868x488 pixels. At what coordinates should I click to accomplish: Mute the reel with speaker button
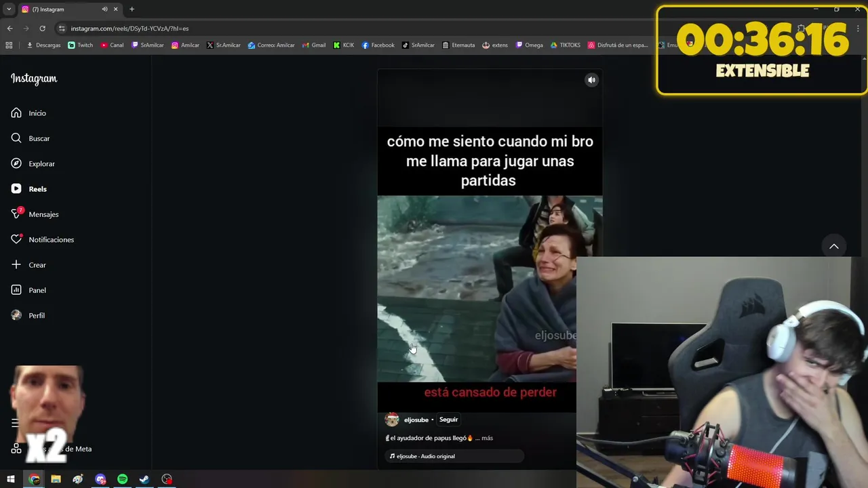coord(591,80)
